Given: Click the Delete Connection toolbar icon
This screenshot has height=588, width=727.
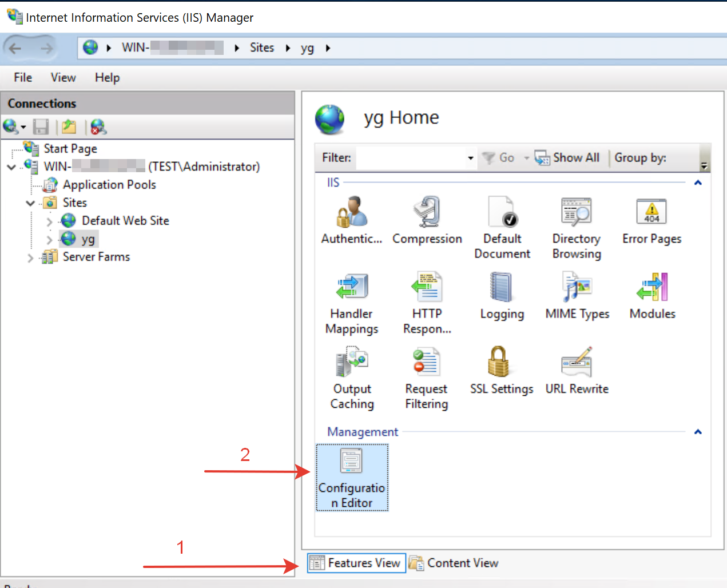Looking at the screenshot, I should point(98,126).
